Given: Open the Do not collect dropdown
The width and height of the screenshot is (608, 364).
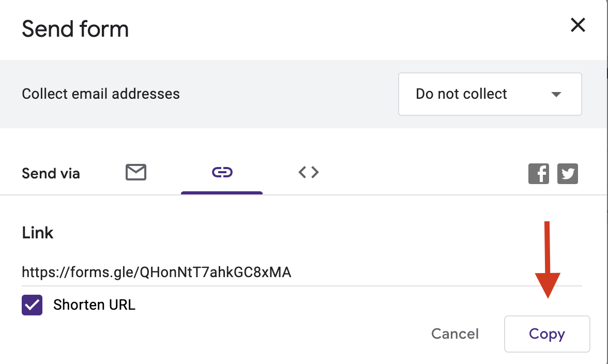Looking at the screenshot, I should 490,94.
